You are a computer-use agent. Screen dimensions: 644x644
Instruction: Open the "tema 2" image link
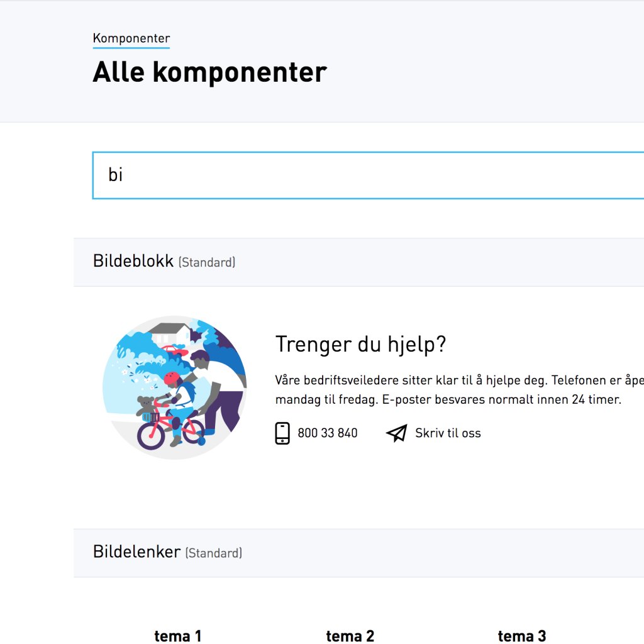pos(350,636)
